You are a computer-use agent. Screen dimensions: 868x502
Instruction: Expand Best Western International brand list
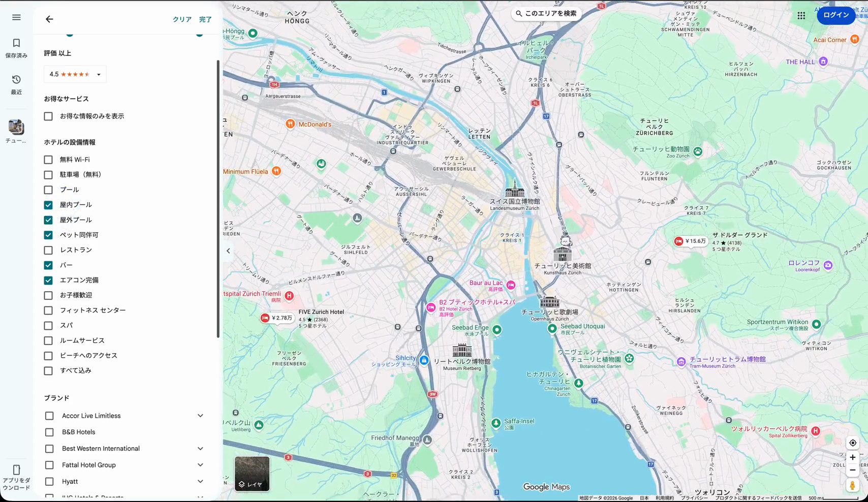(x=200, y=449)
